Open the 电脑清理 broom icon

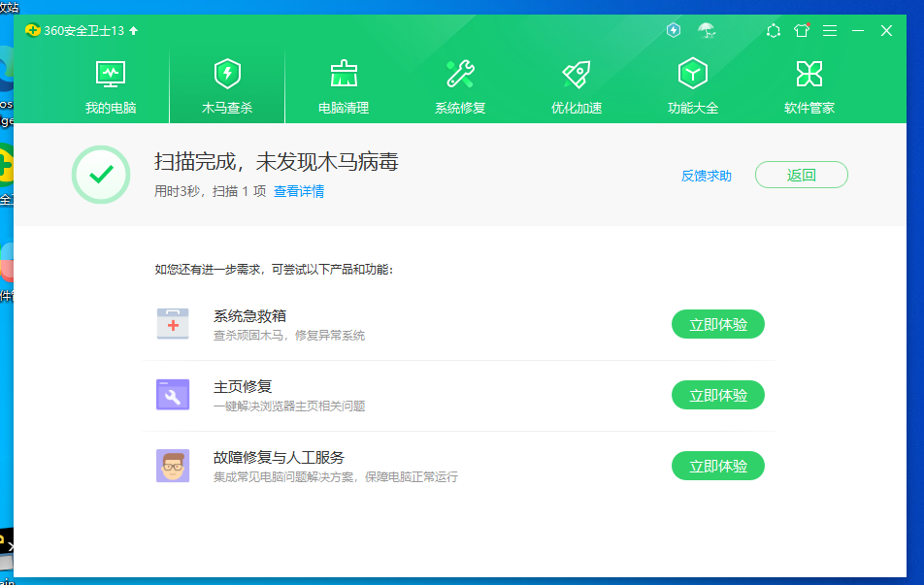(x=344, y=74)
